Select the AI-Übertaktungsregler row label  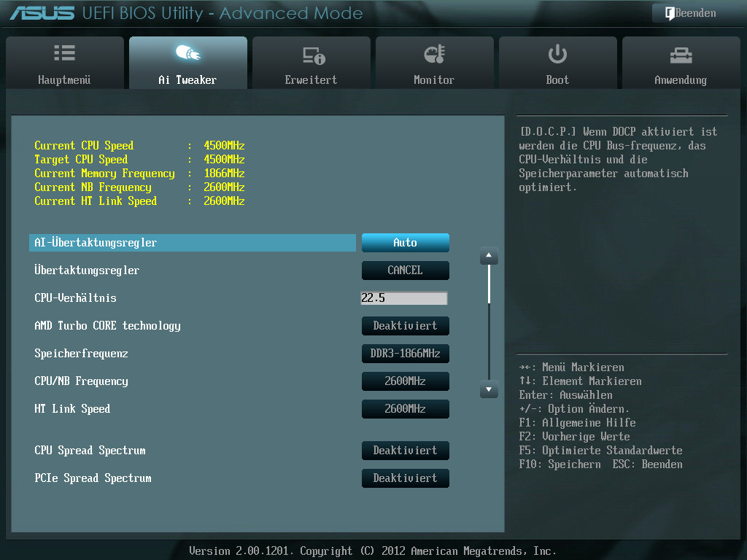coord(96,242)
